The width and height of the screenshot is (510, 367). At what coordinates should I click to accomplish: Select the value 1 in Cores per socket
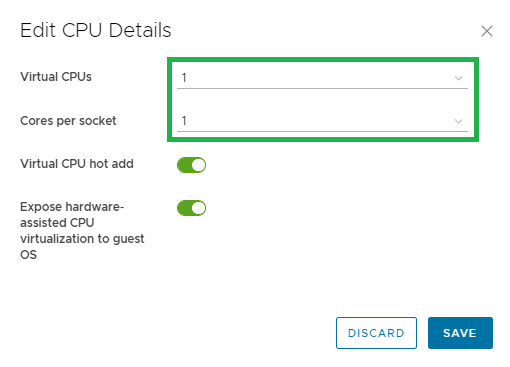[x=184, y=121]
